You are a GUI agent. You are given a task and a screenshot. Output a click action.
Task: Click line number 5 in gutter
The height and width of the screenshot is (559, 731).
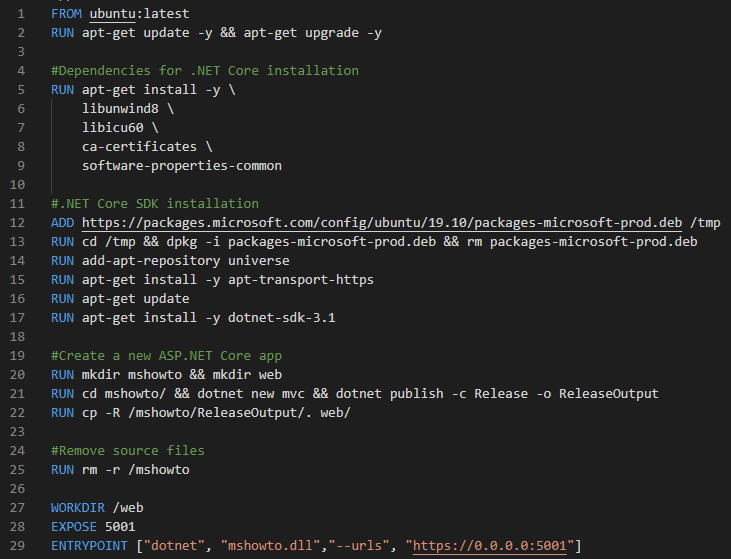(21, 90)
